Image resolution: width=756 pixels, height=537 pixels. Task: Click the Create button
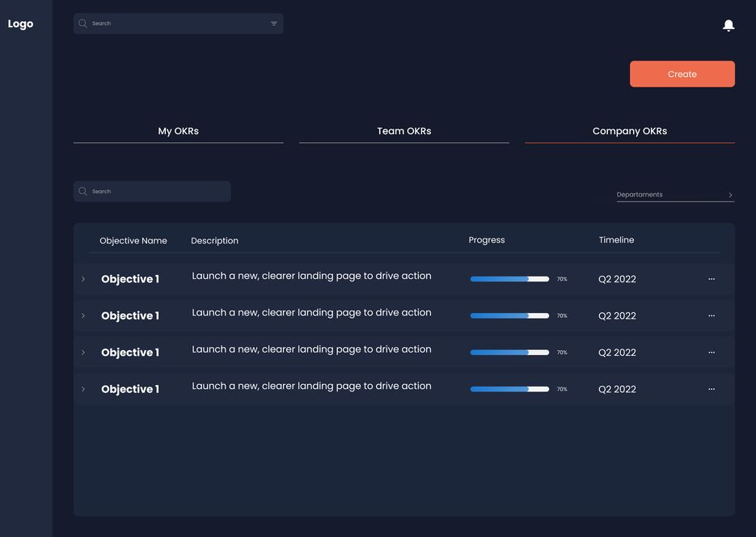(682, 74)
